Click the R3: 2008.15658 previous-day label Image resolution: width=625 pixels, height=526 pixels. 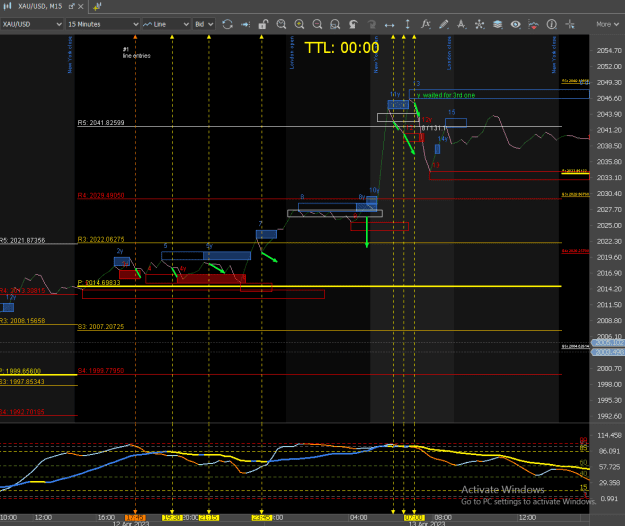pyautogui.click(x=23, y=321)
